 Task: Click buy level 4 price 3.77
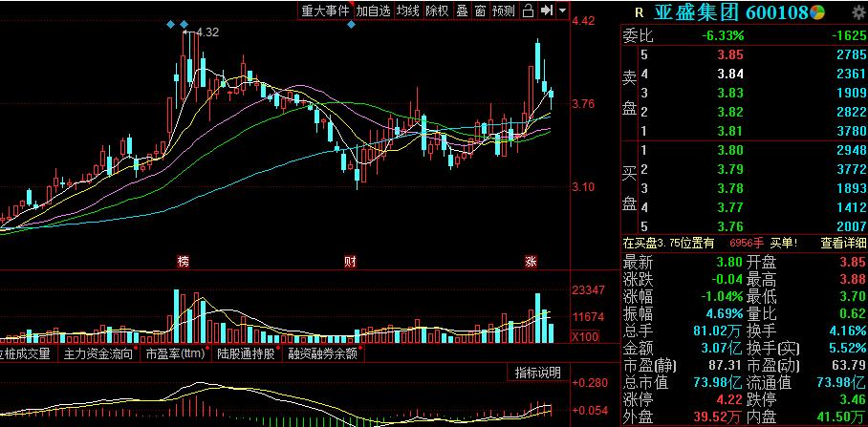pos(730,208)
